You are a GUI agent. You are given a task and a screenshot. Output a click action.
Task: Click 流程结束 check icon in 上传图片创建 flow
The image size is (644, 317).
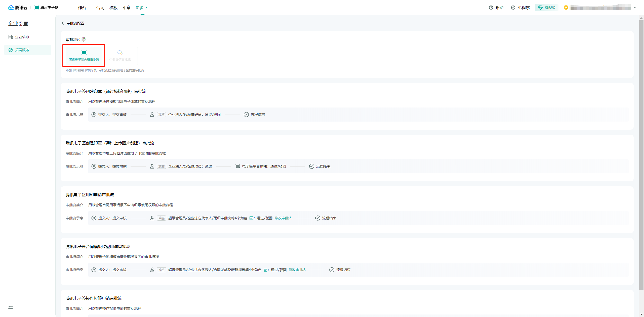pos(312,166)
